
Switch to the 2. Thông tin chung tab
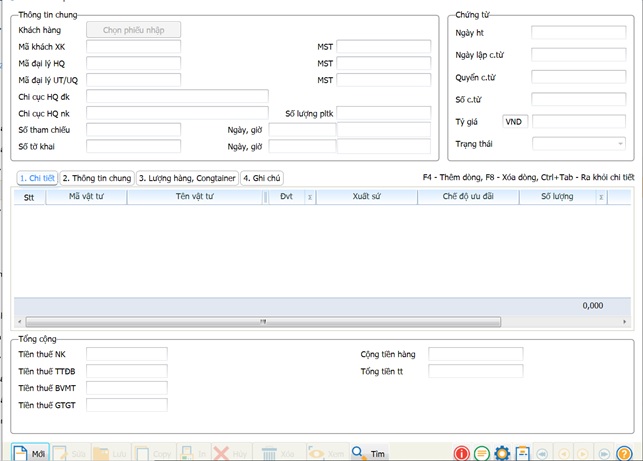tap(97, 178)
